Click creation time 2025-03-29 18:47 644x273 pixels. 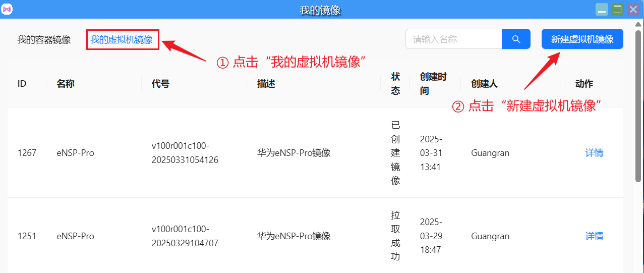[431, 236]
